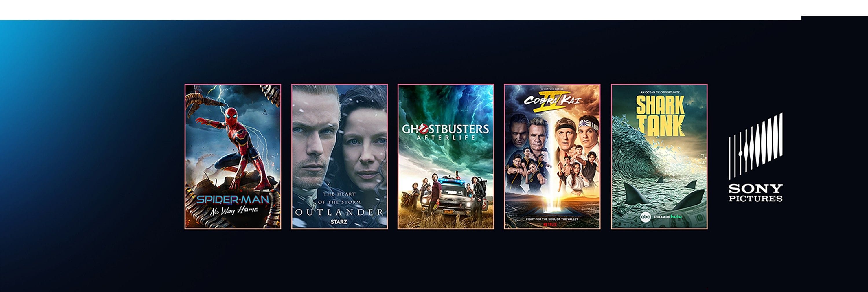Image resolution: width=868 pixels, height=292 pixels.
Task: Open the Spider-Man No Way Home poster
Action: pyautogui.click(x=233, y=157)
